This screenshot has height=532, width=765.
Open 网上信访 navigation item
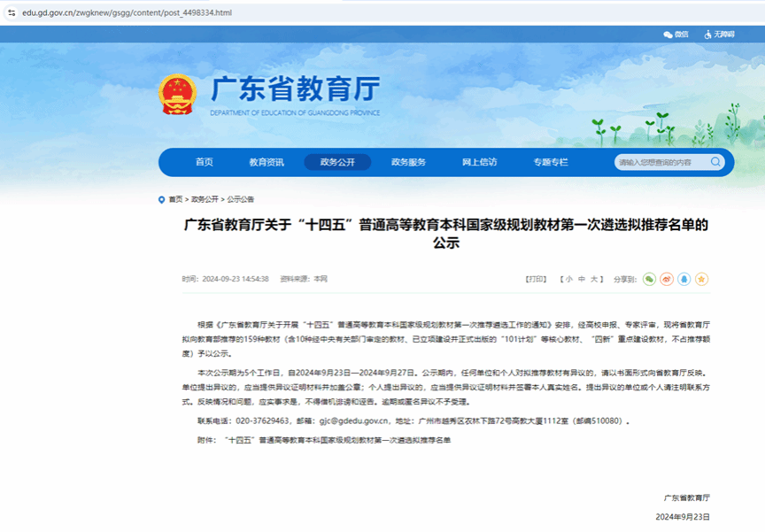tap(479, 162)
